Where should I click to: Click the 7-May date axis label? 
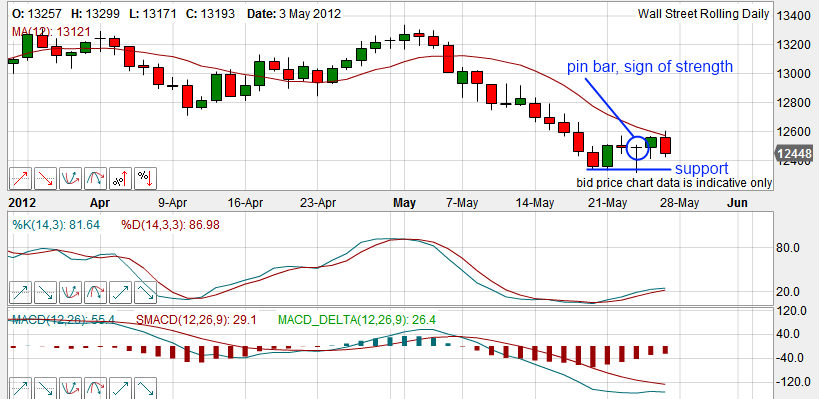463,203
